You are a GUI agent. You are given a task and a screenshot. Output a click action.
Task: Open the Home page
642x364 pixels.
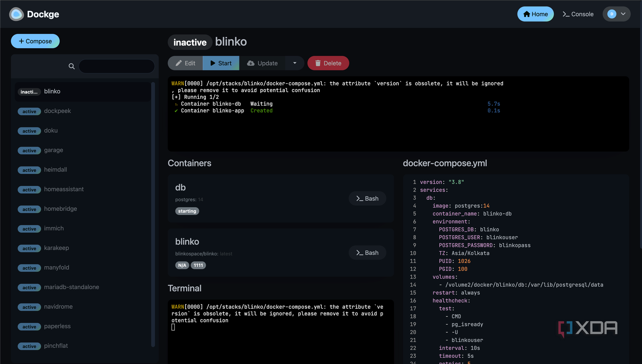tap(535, 14)
